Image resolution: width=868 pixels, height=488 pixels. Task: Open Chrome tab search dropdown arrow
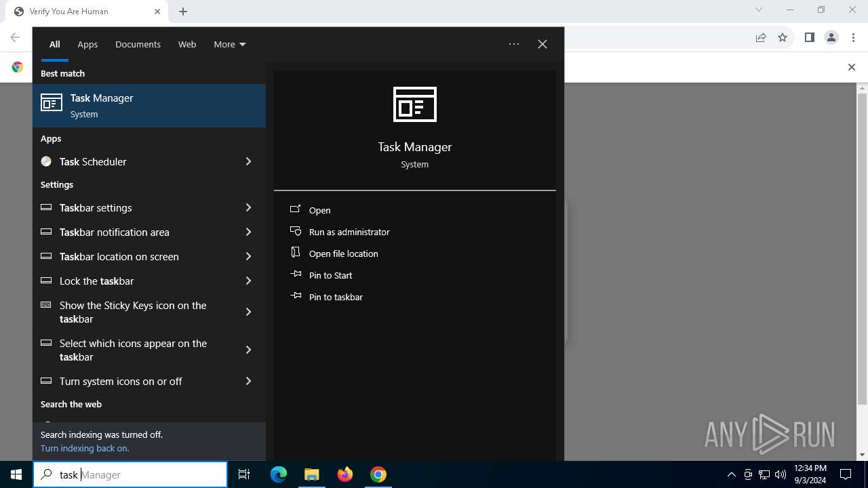759,9
